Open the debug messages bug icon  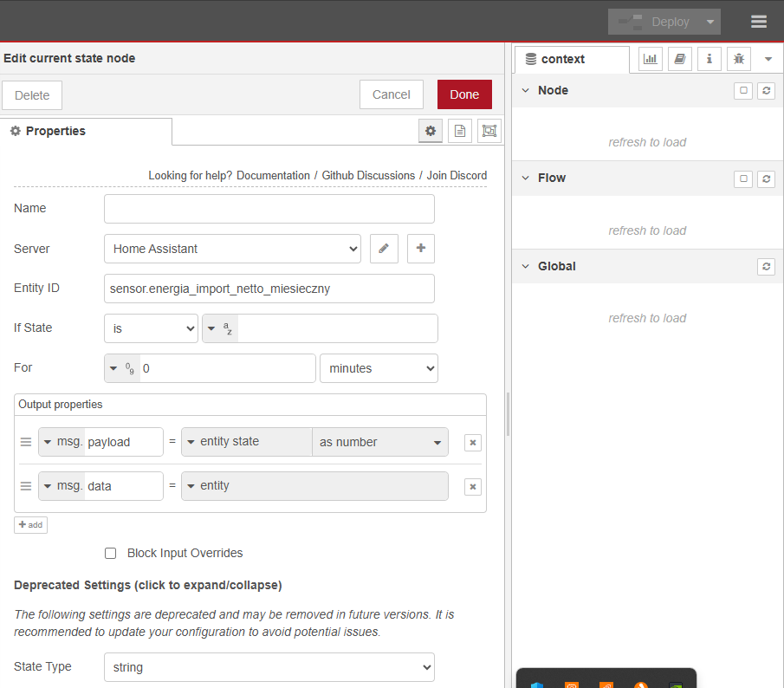click(x=738, y=59)
